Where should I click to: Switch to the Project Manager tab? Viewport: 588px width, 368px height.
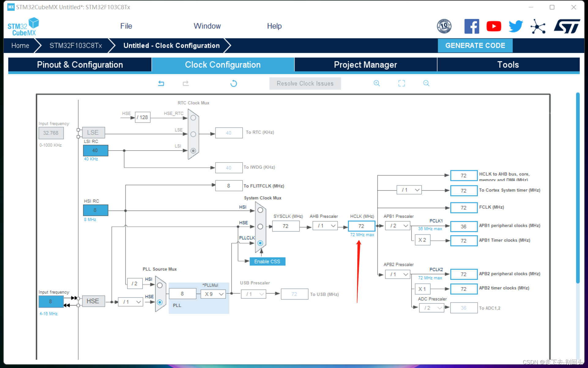point(365,65)
